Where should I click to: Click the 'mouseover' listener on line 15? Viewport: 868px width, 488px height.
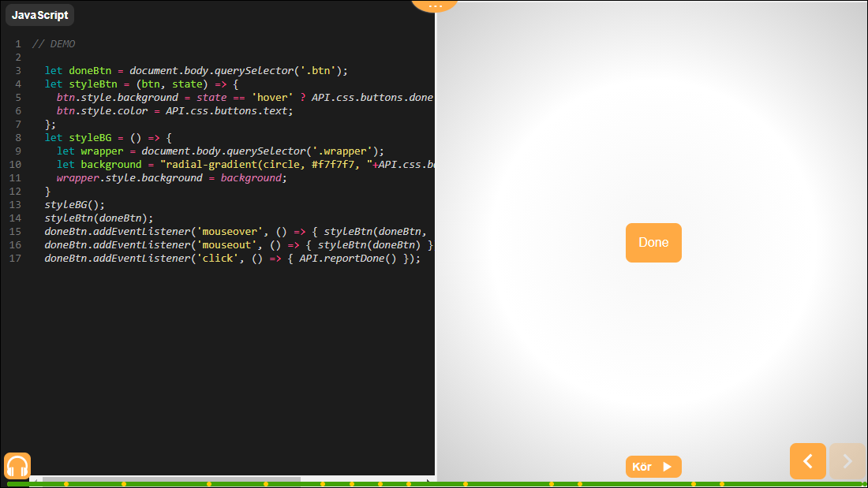(236, 231)
